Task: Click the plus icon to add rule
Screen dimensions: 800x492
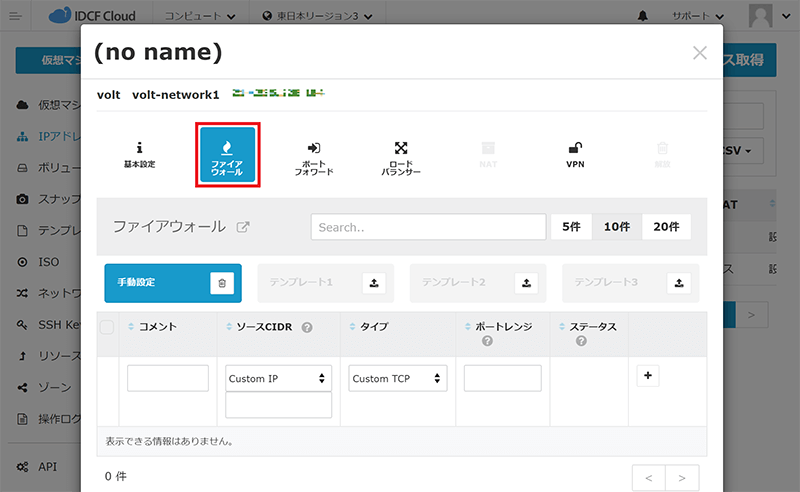Action: click(x=648, y=376)
